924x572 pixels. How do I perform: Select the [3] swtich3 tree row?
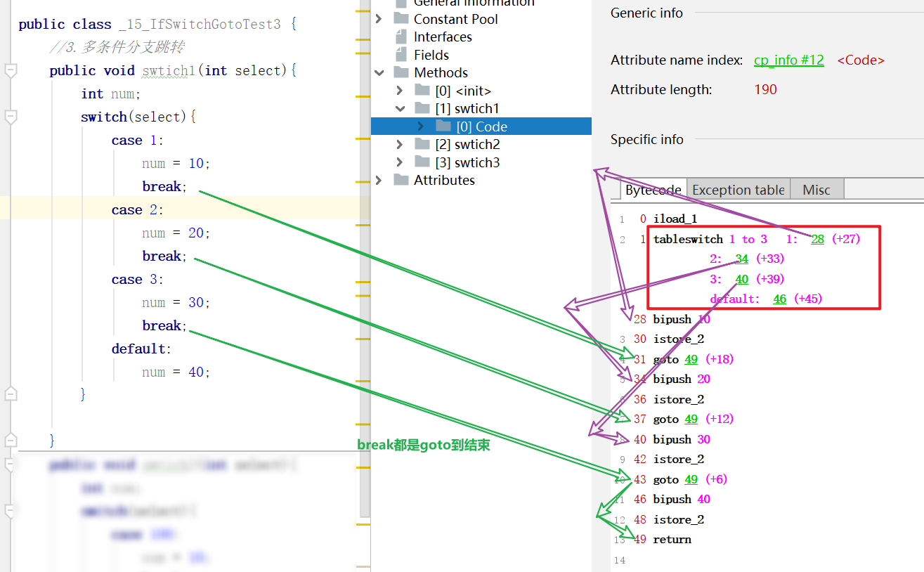pyautogui.click(x=481, y=162)
